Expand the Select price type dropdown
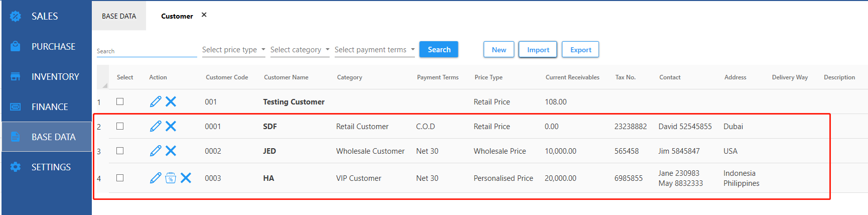The image size is (868, 215). tap(233, 50)
